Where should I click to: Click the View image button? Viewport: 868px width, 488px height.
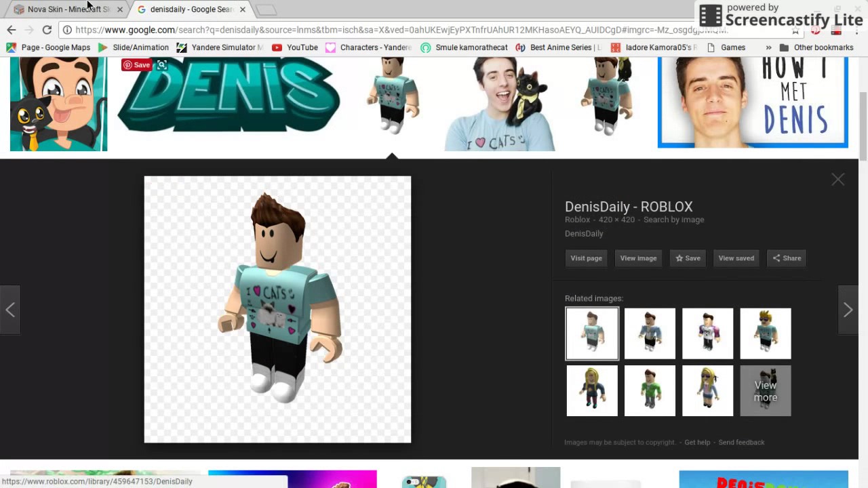(638, 258)
